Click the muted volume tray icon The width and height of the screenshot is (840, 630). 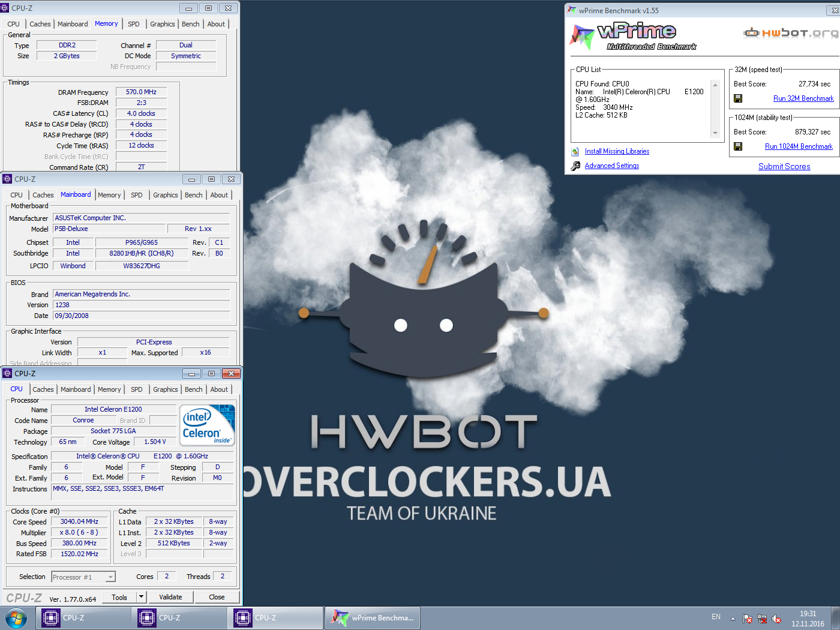point(776,619)
